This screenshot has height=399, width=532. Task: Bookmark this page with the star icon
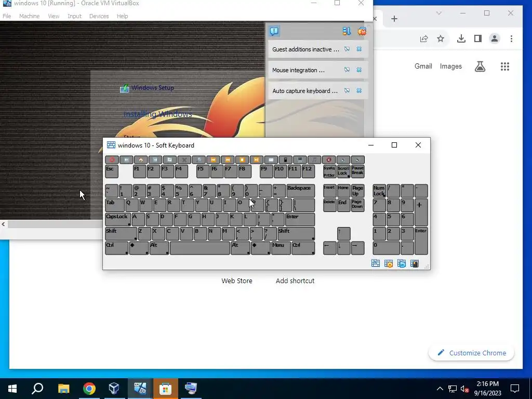tap(441, 38)
